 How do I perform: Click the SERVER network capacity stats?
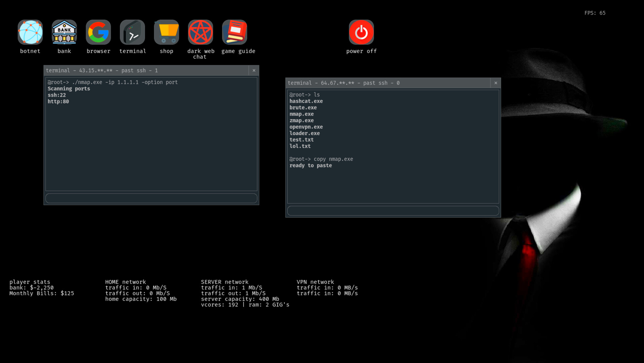(x=240, y=299)
